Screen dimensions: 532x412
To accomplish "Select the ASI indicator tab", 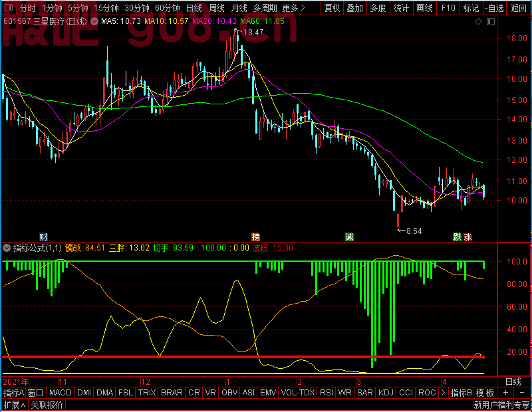I will click(249, 393).
